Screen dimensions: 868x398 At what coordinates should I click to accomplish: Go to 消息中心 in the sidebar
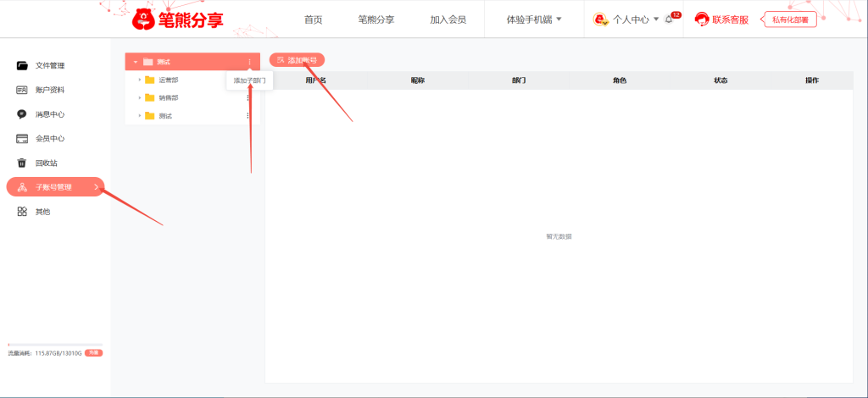coord(49,114)
